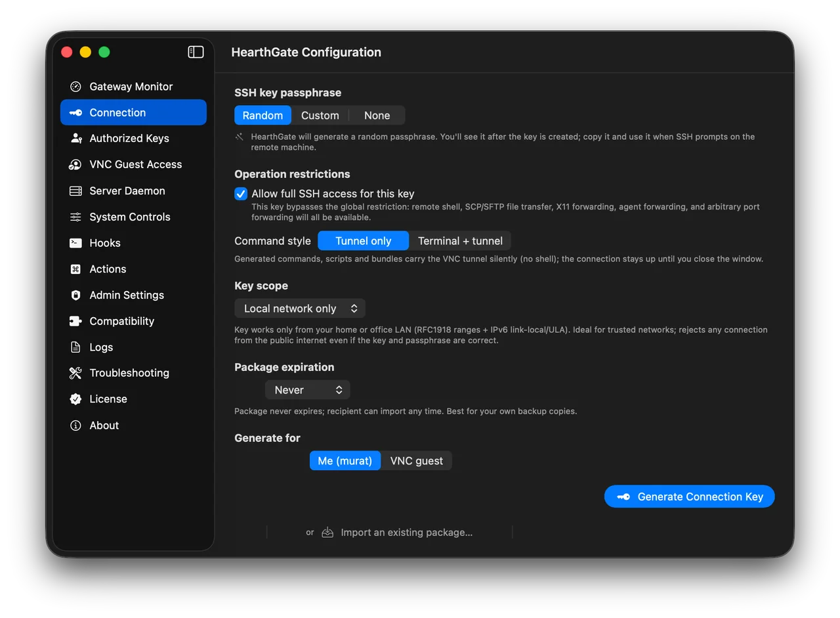The image size is (840, 618).
Task: Choose None for SSH key passphrase
Action: coord(377,116)
